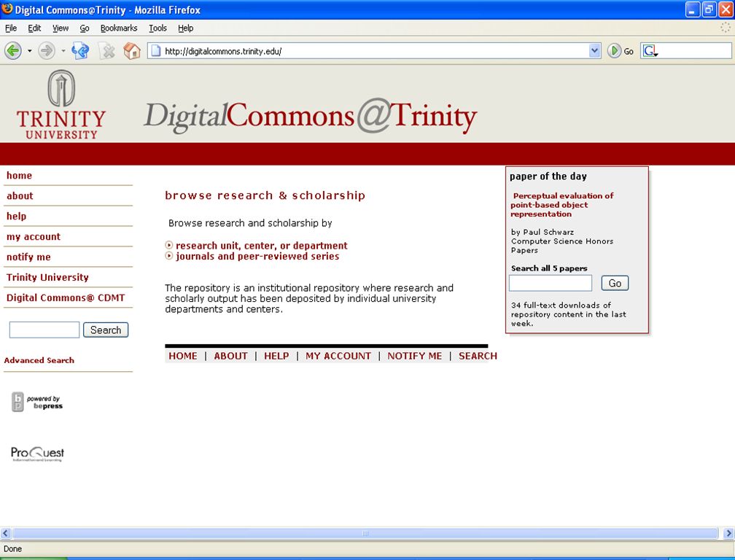Image resolution: width=735 pixels, height=560 pixels.
Task: Open the Go menu
Action: 85,28
